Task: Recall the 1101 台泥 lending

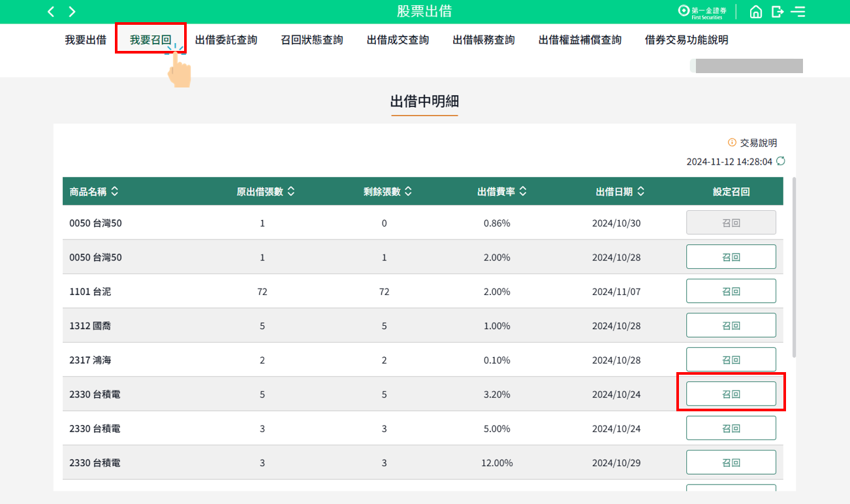Action: [731, 291]
